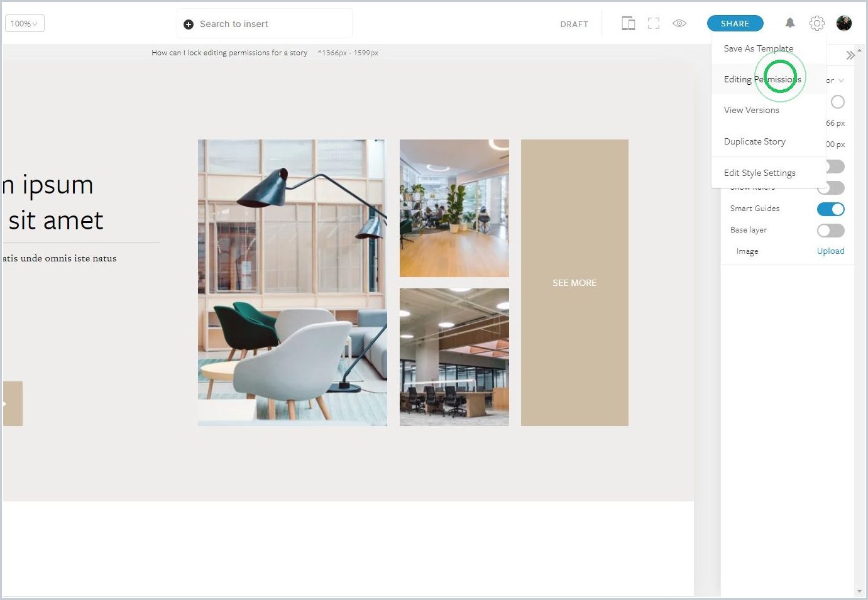Open the device preview icon
This screenshot has height=600, width=868.
tap(628, 24)
